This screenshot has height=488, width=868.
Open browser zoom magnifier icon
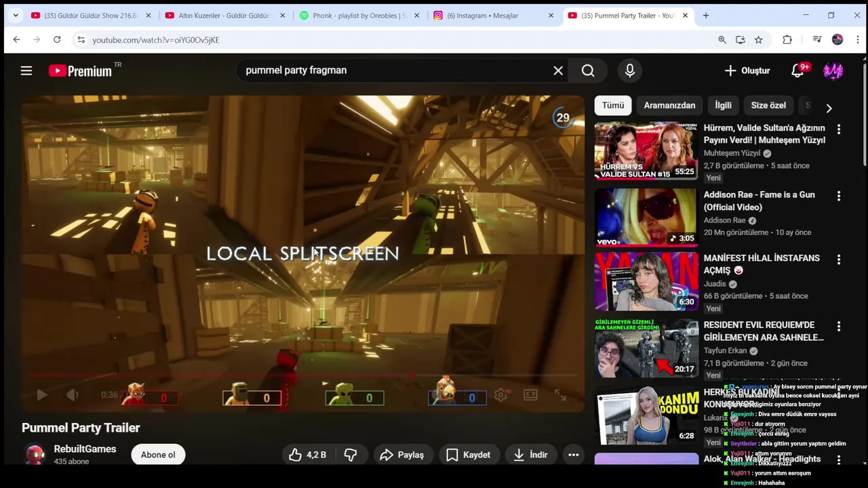[722, 40]
